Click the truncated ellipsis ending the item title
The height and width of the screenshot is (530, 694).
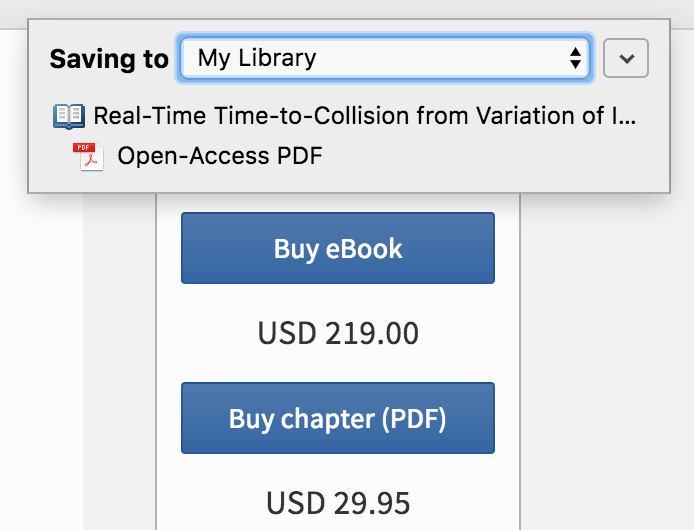(x=628, y=117)
